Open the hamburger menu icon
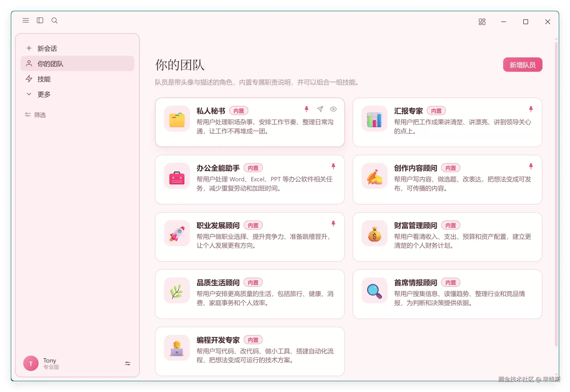This screenshot has width=570, height=392. click(26, 20)
